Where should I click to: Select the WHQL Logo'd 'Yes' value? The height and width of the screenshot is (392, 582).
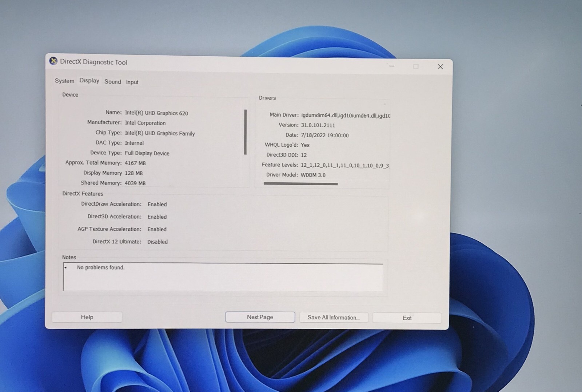tap(305, 145)
